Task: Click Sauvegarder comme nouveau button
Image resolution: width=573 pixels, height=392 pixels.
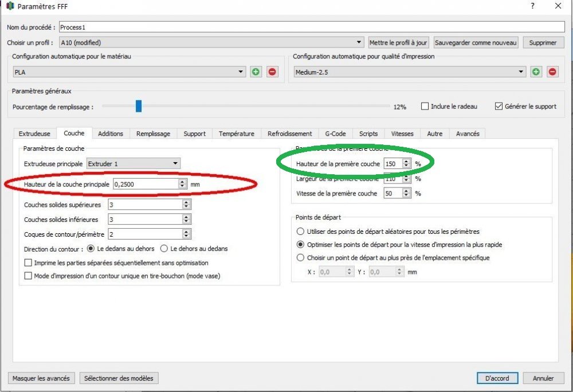Action: pyautogui.click(x=476, y=42)
